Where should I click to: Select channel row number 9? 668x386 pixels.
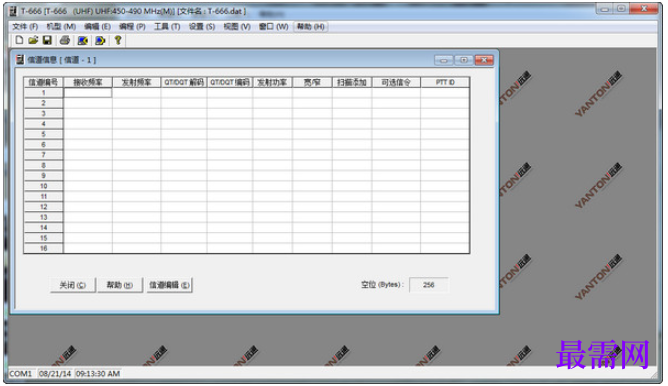[43, 176]
